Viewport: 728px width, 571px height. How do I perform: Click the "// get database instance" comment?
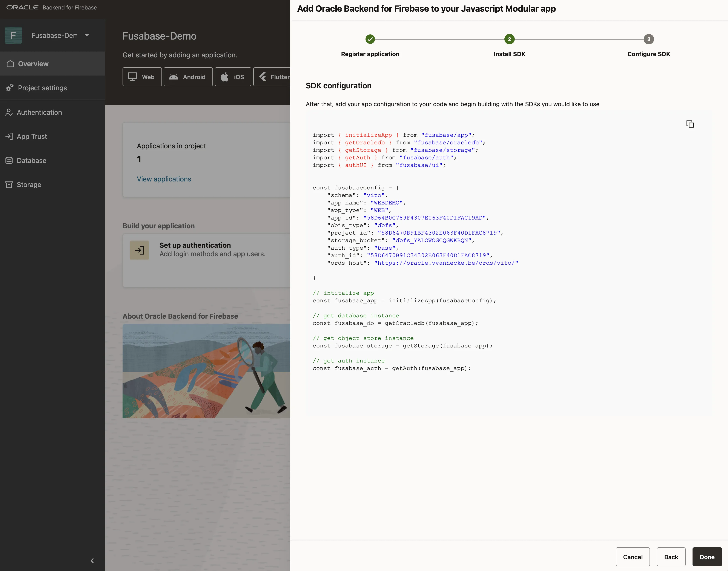356,316
